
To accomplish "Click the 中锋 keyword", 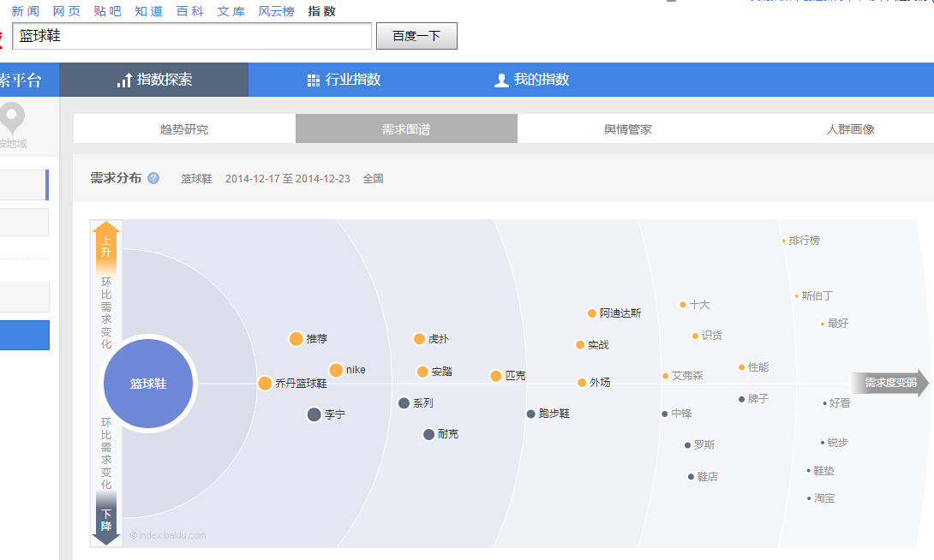I will (681, 414).
